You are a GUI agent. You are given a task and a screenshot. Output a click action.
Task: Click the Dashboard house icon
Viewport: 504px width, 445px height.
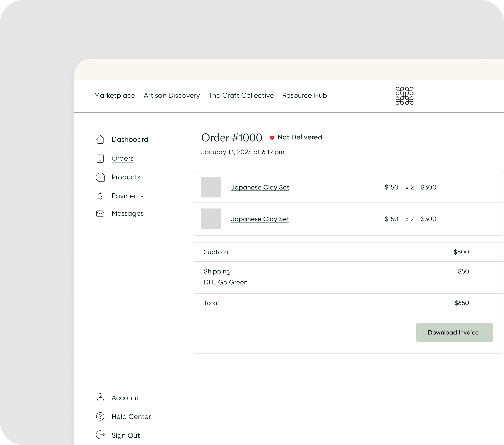pos(100,139)
